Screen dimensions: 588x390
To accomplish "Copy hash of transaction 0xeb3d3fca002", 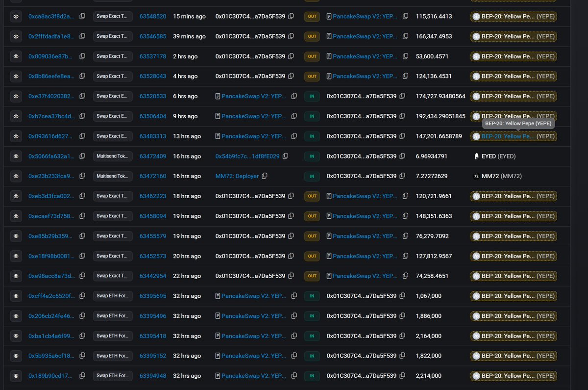I will tap(82, 196).
